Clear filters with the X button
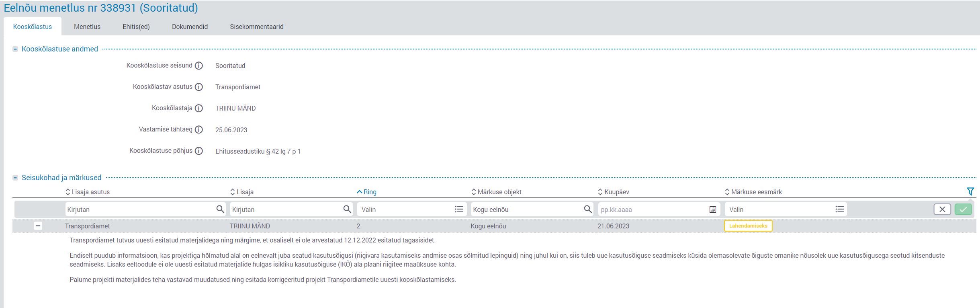980x308 pixels. click(942, 209)
